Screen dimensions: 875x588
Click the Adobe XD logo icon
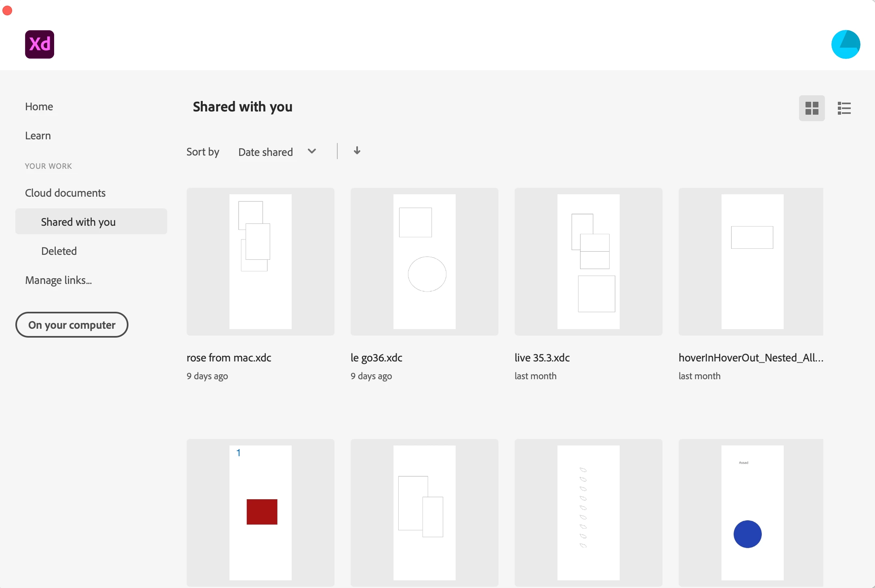(40, 44)
